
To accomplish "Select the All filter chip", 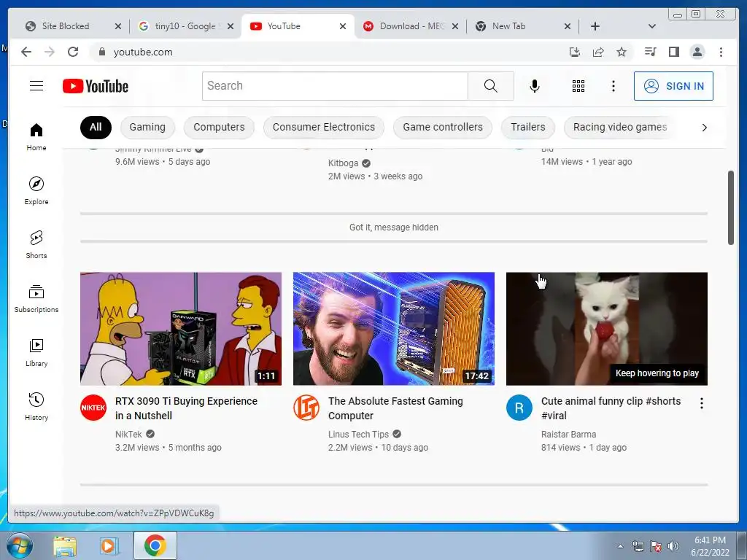I will (96, 127).
